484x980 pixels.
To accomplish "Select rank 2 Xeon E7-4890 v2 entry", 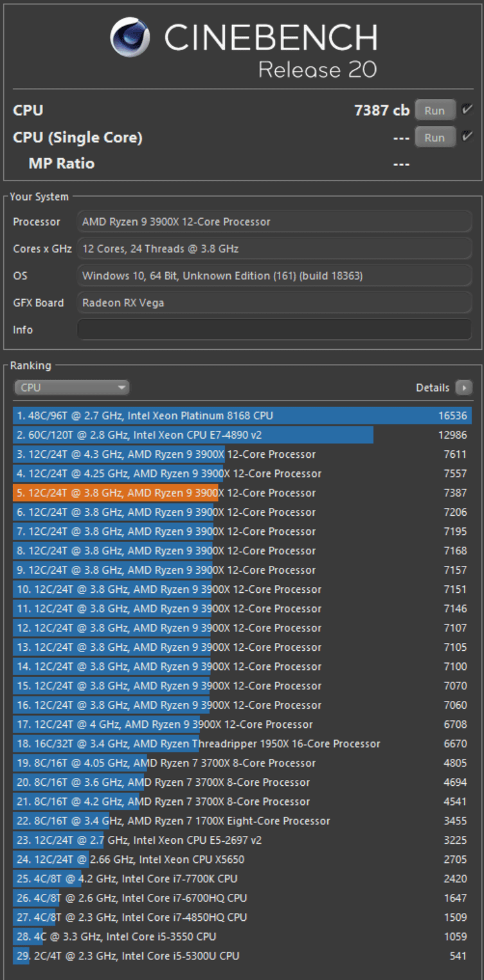I will click(242, 435).
